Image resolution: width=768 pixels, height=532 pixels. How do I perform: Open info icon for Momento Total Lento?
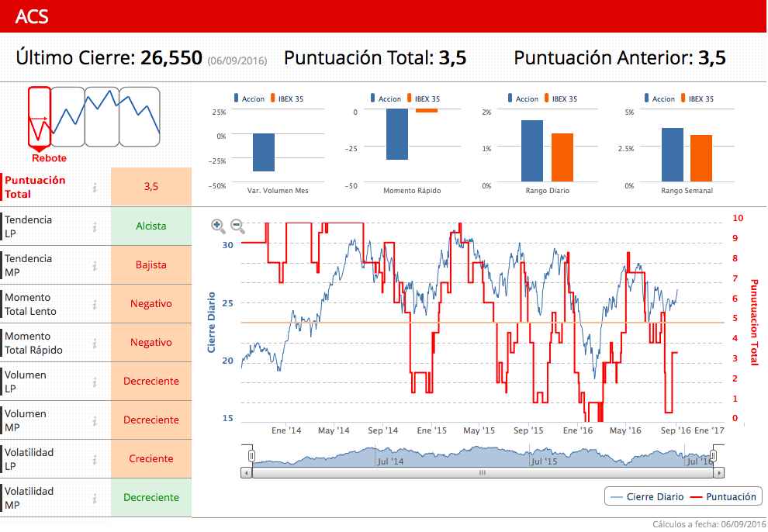tap(95, 305)
